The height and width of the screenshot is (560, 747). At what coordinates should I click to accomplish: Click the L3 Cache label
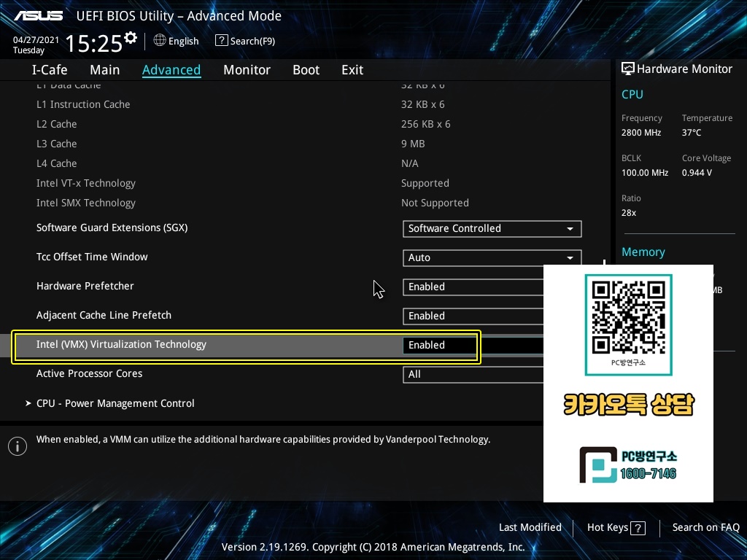click(x=57, y=144)
